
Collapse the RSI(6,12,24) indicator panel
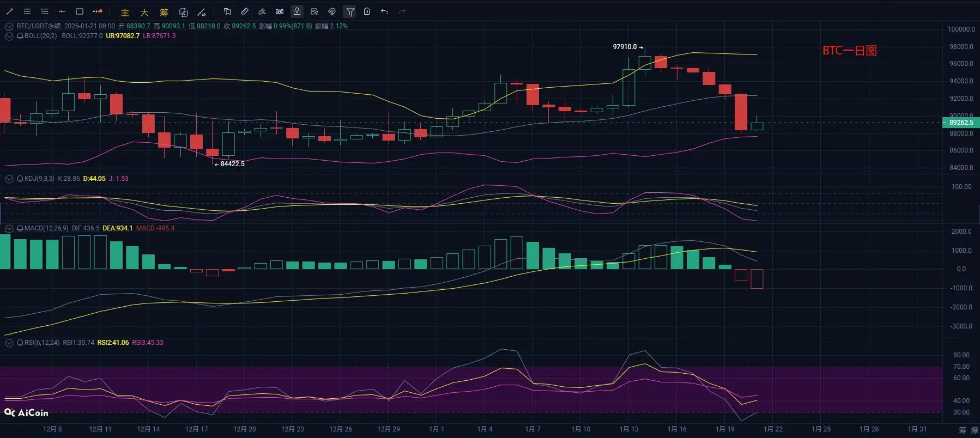pyautogui.click(x=9, y=343)
